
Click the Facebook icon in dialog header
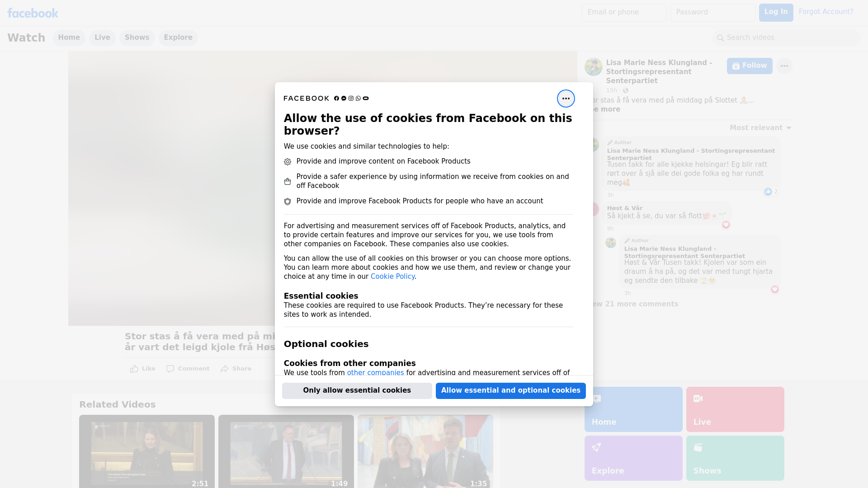[336, 99]
